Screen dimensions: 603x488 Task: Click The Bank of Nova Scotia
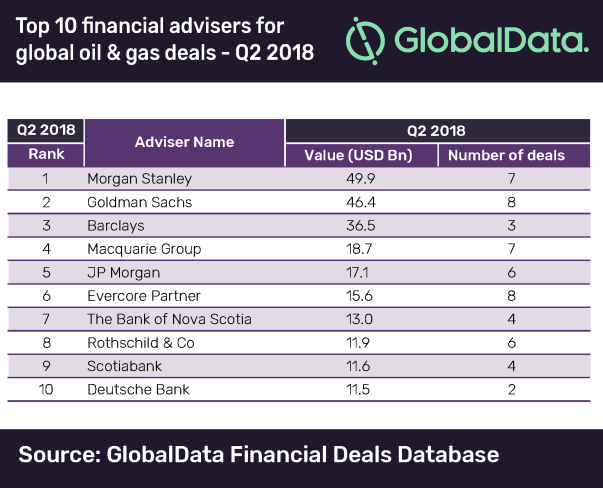169,319
